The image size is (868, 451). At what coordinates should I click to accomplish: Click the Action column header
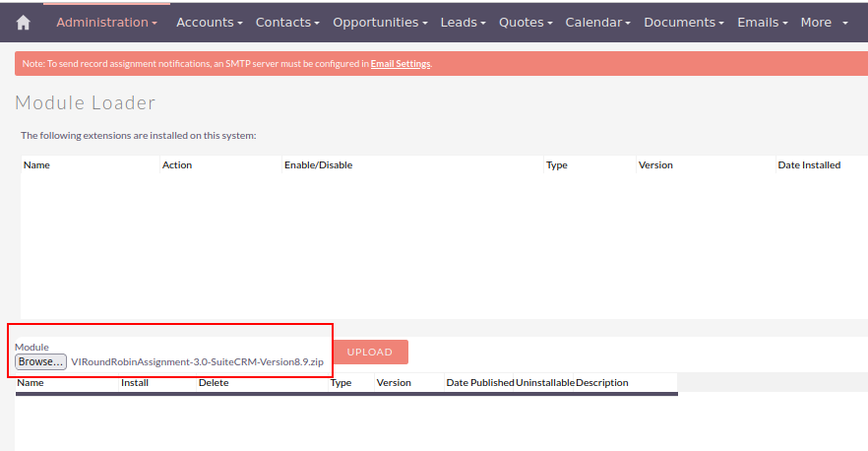(177, 165)
